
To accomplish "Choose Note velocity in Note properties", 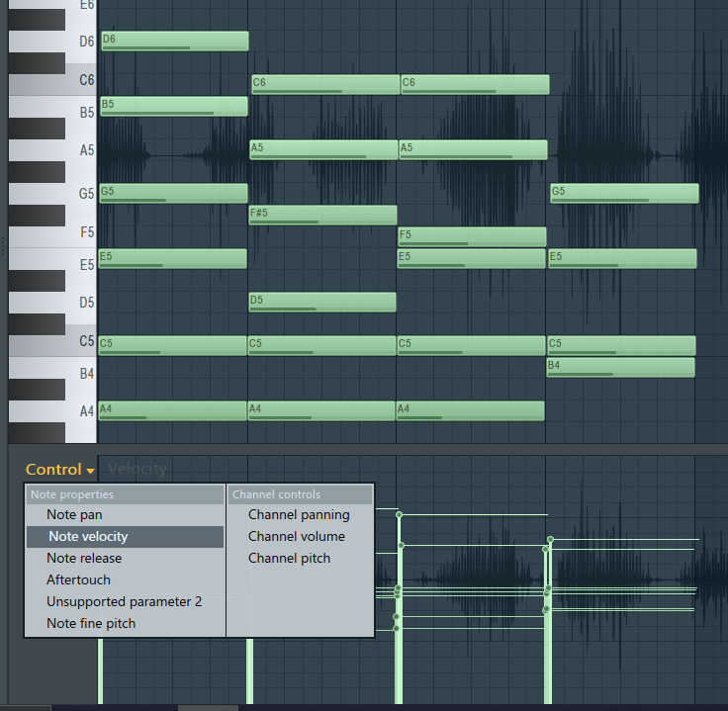I will coord(125,537).
